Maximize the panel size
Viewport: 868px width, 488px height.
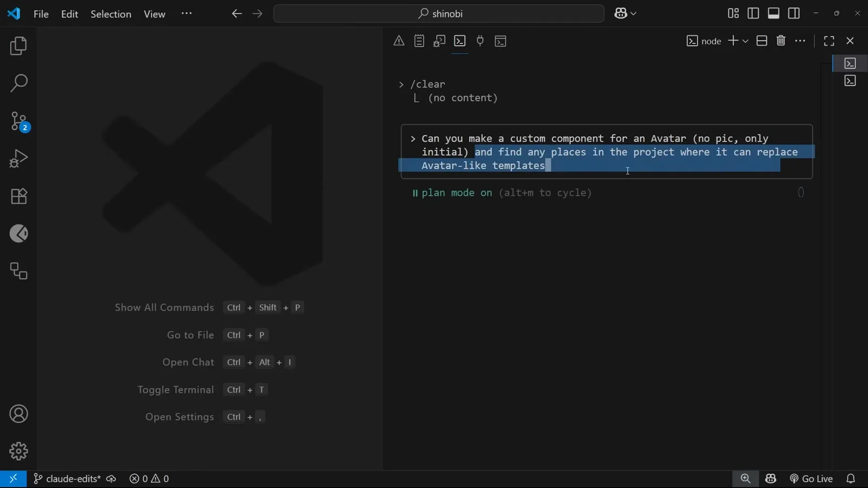(x=829, y=41)
